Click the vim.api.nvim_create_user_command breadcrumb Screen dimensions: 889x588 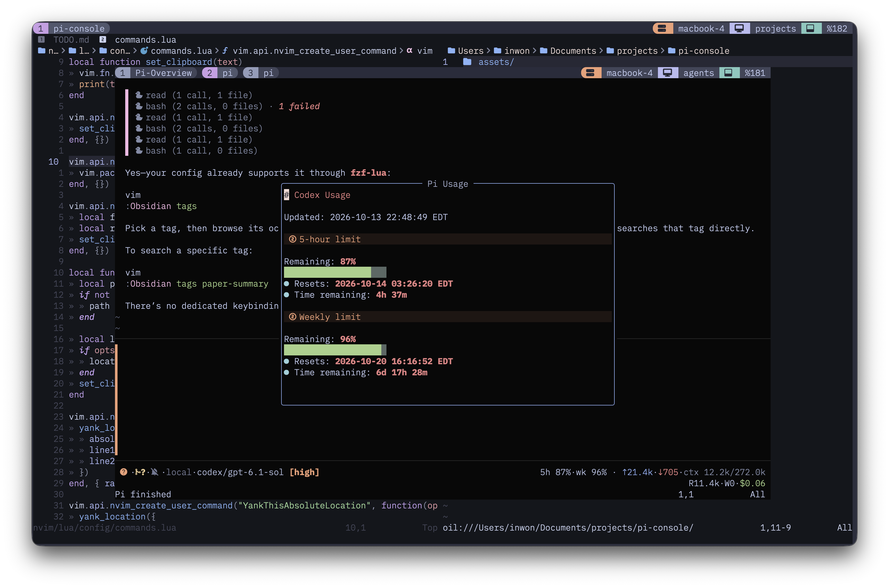[x=314, y=51]
